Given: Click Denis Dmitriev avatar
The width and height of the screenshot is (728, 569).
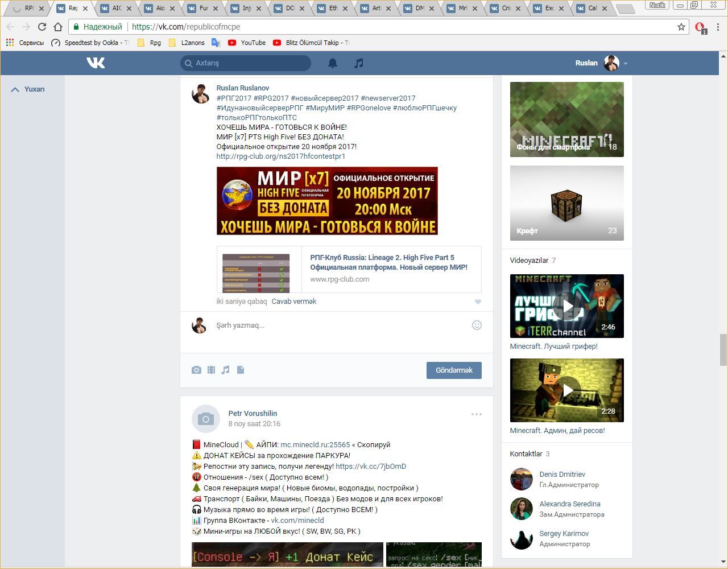Looking at the screenshot, I should coord(522,479).
